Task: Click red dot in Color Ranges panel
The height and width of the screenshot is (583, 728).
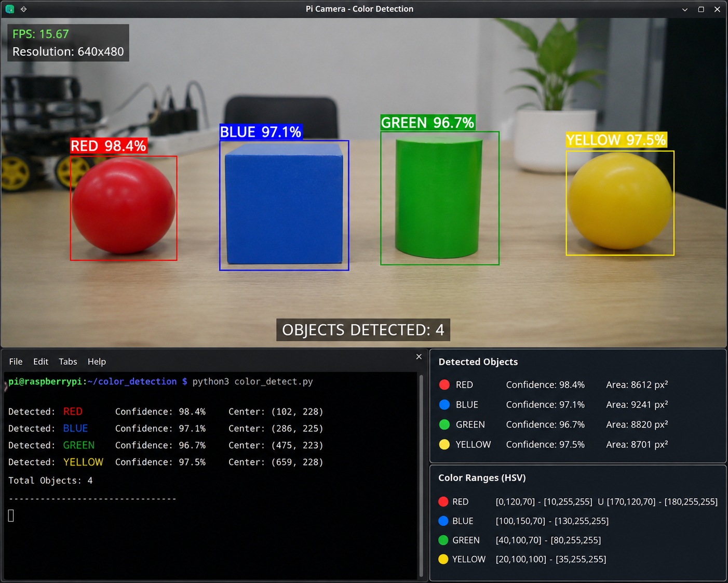Action: point(443,501)
